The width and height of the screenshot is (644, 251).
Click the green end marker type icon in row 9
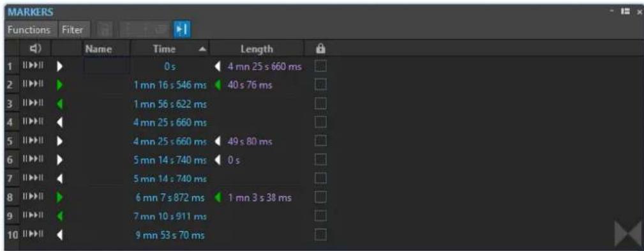[60, 216]
